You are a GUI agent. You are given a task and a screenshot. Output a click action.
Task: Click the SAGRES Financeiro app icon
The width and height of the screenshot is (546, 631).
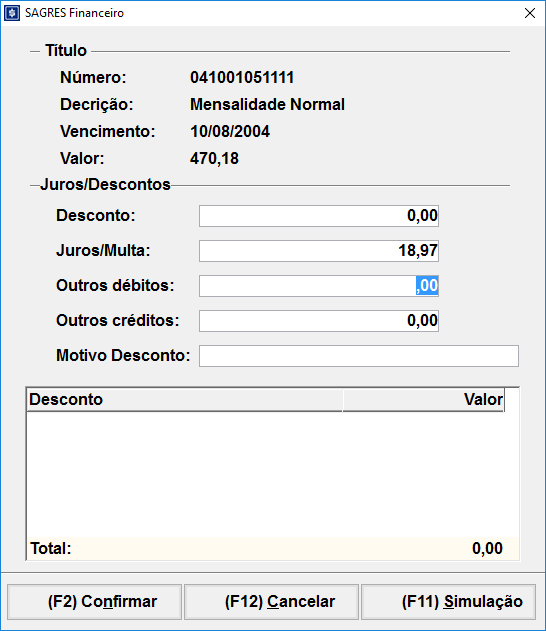[12, 13]
